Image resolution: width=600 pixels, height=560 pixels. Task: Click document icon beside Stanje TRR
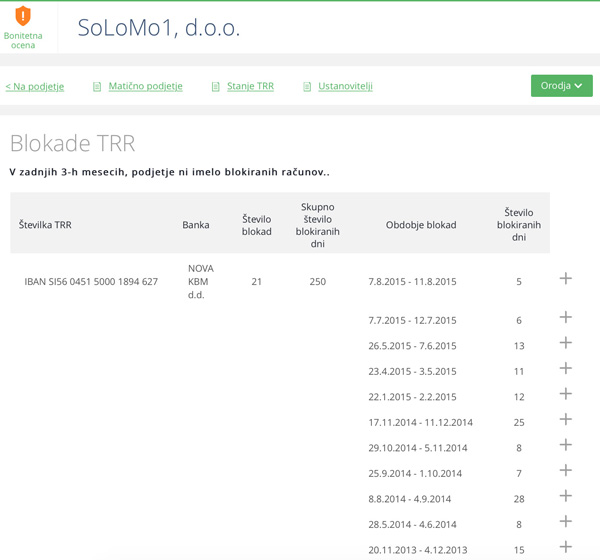pos(216,87)
